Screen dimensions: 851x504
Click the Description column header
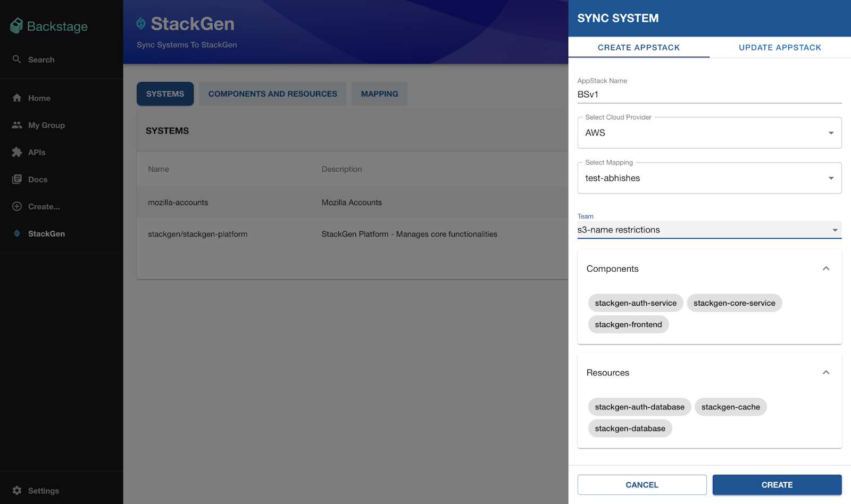pos(341,169)
